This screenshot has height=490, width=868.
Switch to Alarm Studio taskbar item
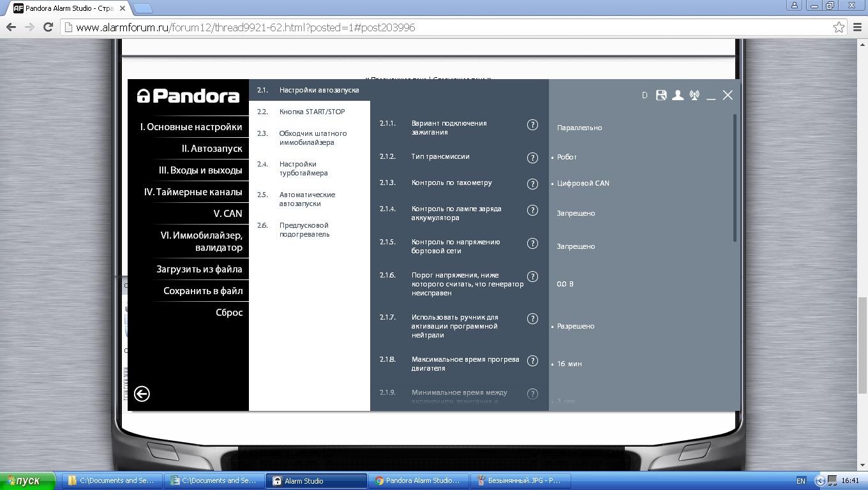[x=317, y=480]
